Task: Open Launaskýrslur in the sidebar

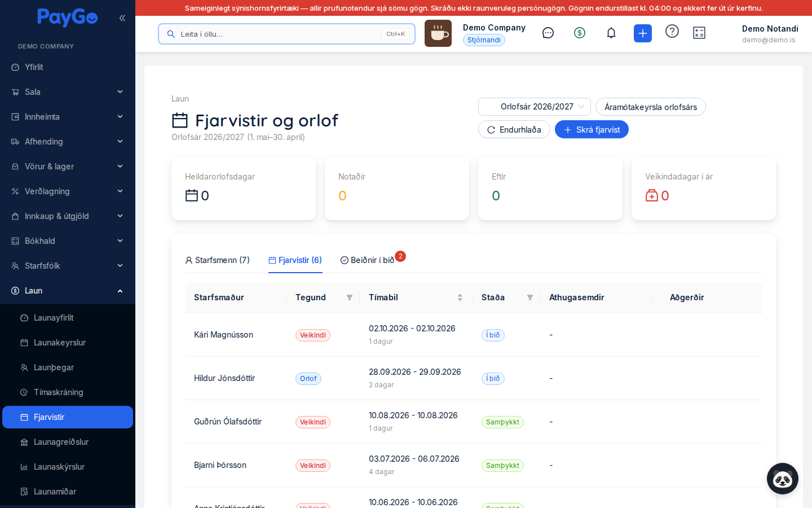Action: pyautogui.click(x=68, y=467)
